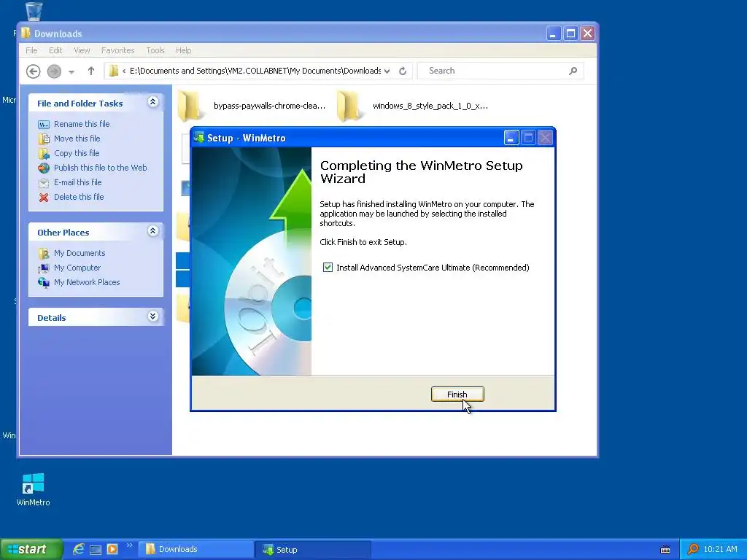
Task: Open the File menu
Action: coord(31,50)
